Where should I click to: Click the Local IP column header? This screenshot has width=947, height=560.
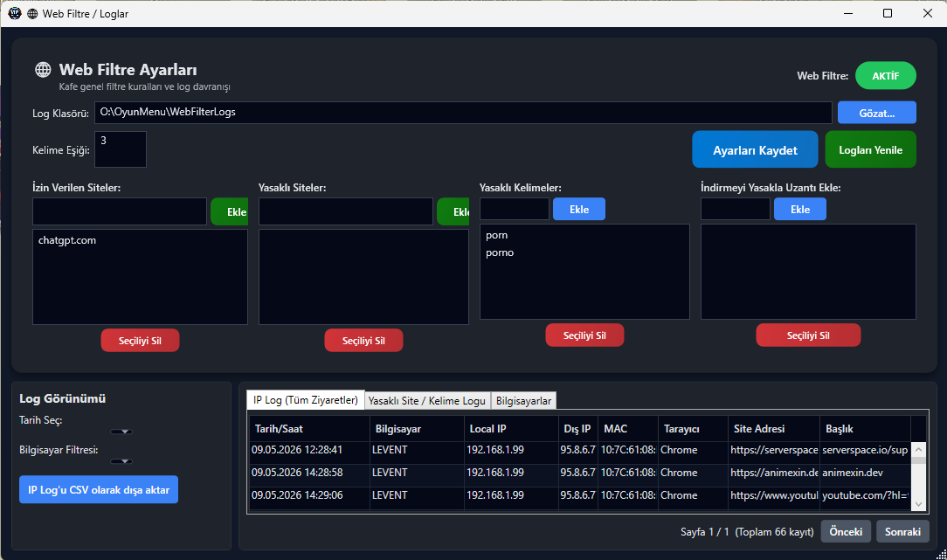[x=511, y=429]
